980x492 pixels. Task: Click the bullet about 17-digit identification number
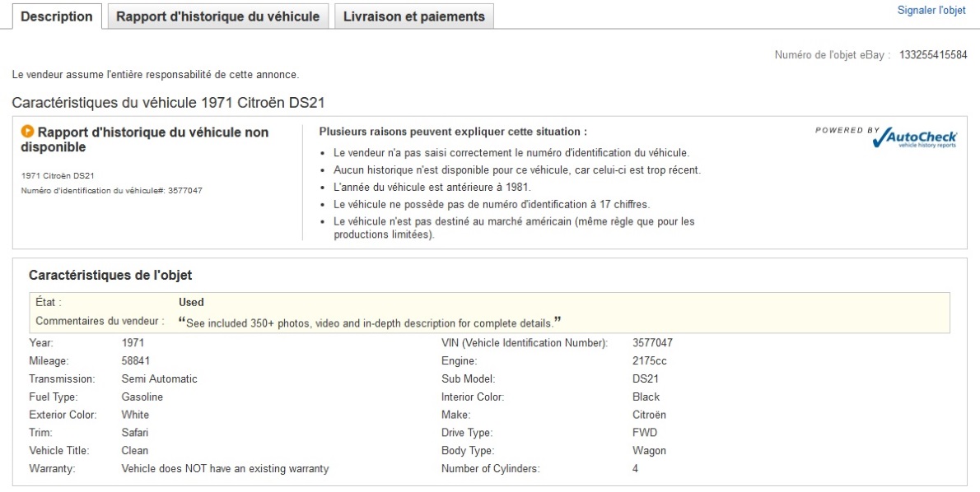[x=492, y=204]
